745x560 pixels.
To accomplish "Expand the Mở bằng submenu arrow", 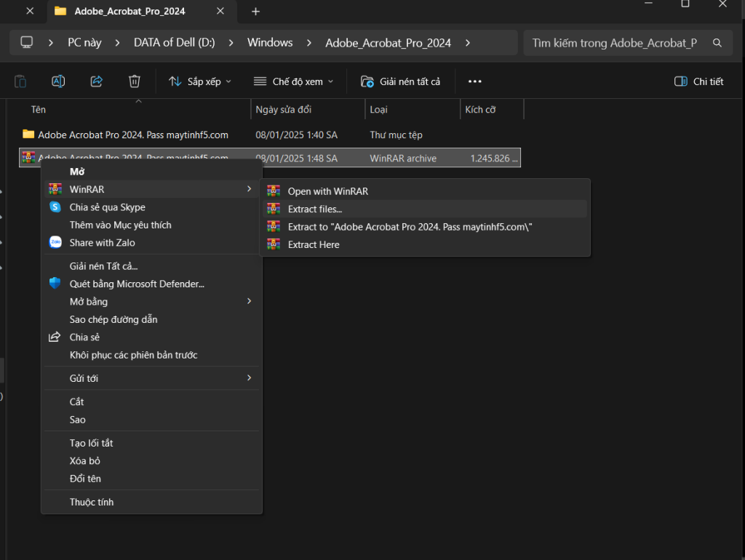I will click(249, 301).
